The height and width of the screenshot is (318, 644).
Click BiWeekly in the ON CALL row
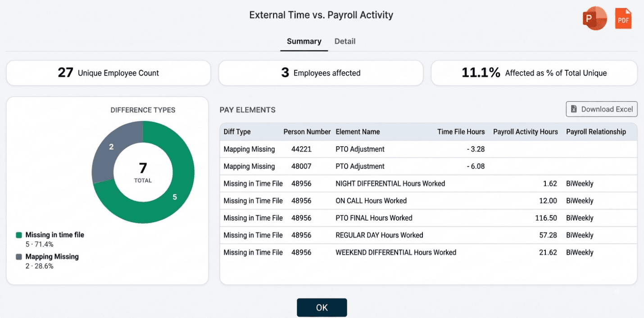(580, 201)
